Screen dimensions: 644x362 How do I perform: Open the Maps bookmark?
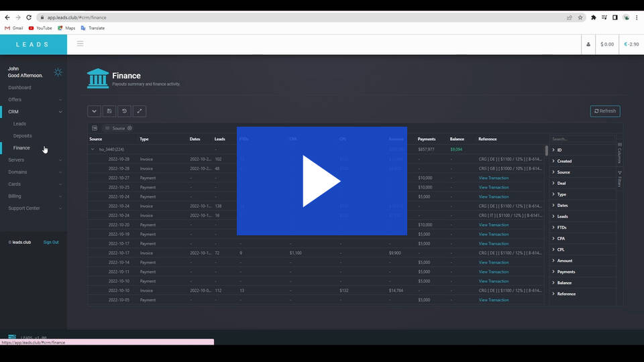(66, 28)
